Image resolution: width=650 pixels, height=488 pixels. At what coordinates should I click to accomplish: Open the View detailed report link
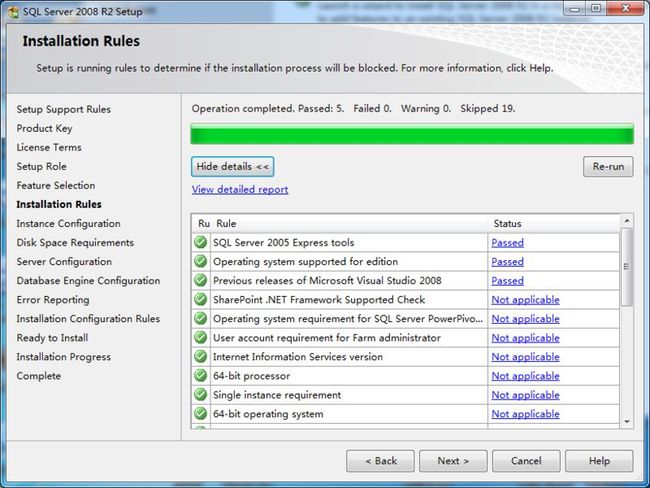[240, 189]
